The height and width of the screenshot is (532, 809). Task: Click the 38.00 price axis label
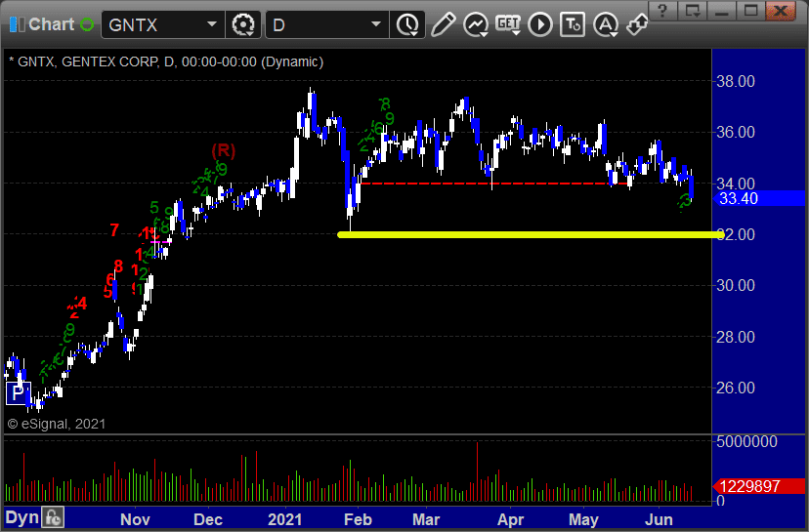click(735, 81)
